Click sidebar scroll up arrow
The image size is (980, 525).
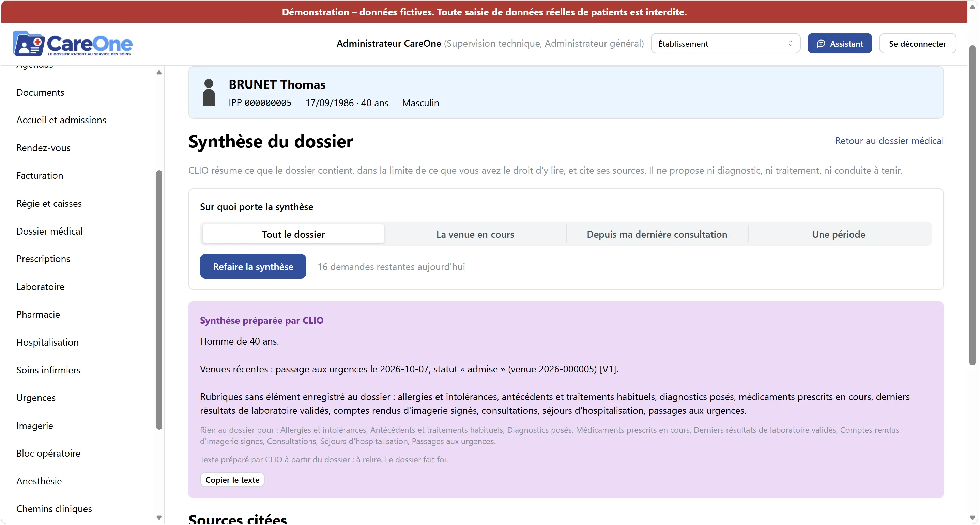coord(159,72)
